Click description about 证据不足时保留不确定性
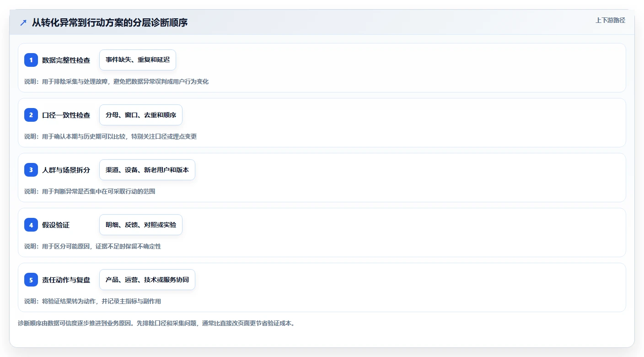 (93, 246)
